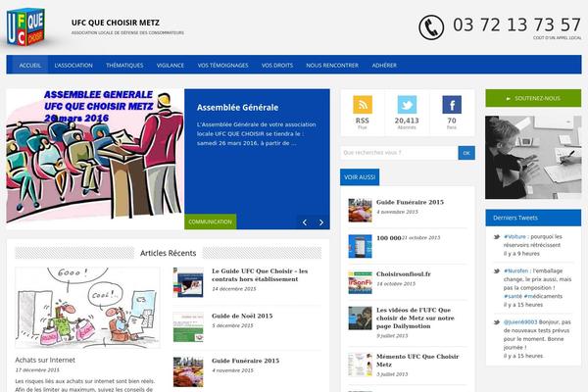
Task: Click Choisirsonfioul.fr thumbnail
Action: 360,282
